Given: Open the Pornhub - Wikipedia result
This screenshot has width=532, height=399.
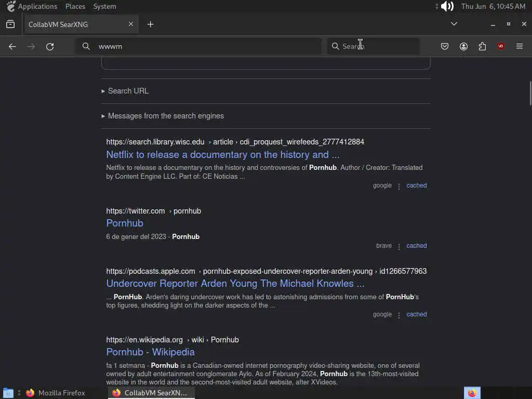Looking at the screenshot, I should [x=150, y=352].
